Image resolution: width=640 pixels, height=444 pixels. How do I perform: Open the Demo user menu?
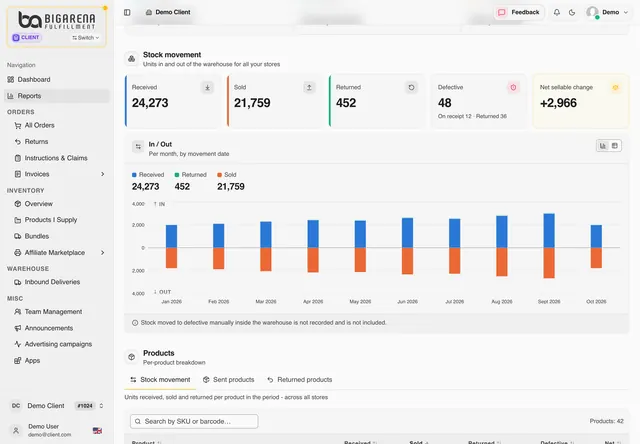[607, 12]
